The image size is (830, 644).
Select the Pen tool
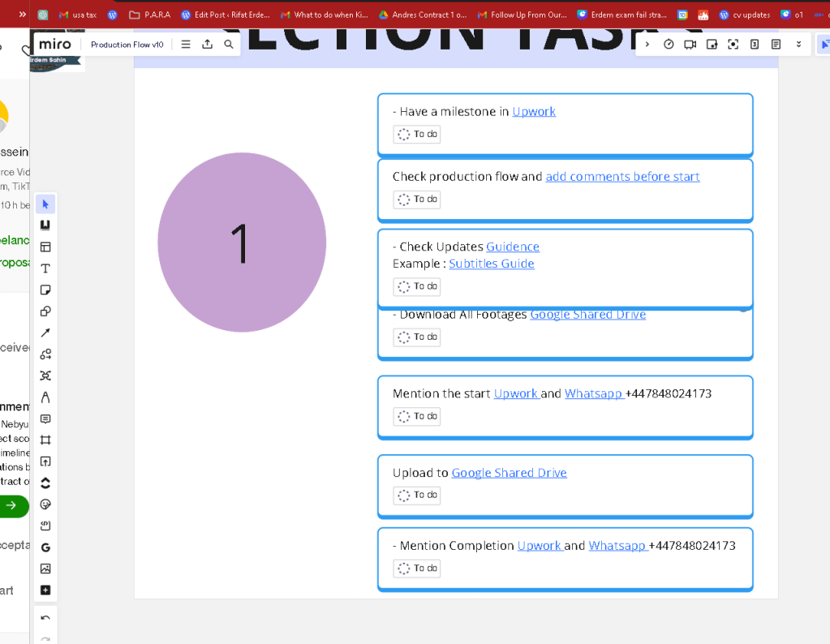pos(45,397)
